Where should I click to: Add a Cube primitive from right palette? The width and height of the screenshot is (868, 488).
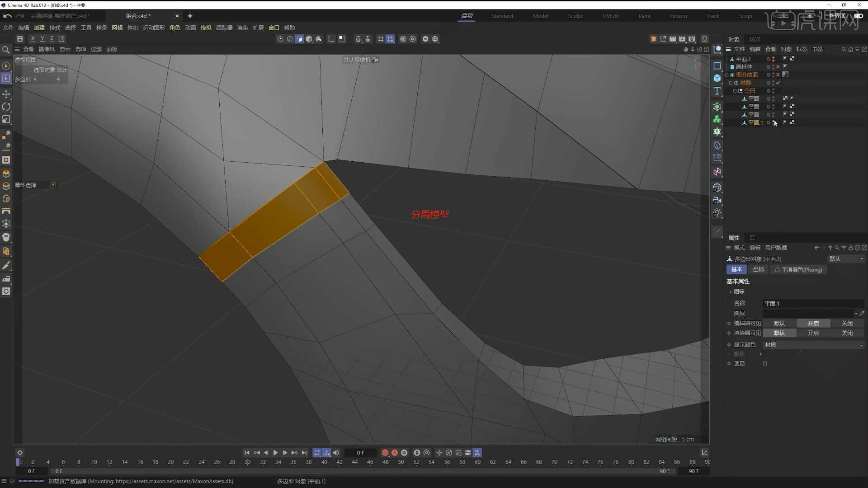click(717, 78)
